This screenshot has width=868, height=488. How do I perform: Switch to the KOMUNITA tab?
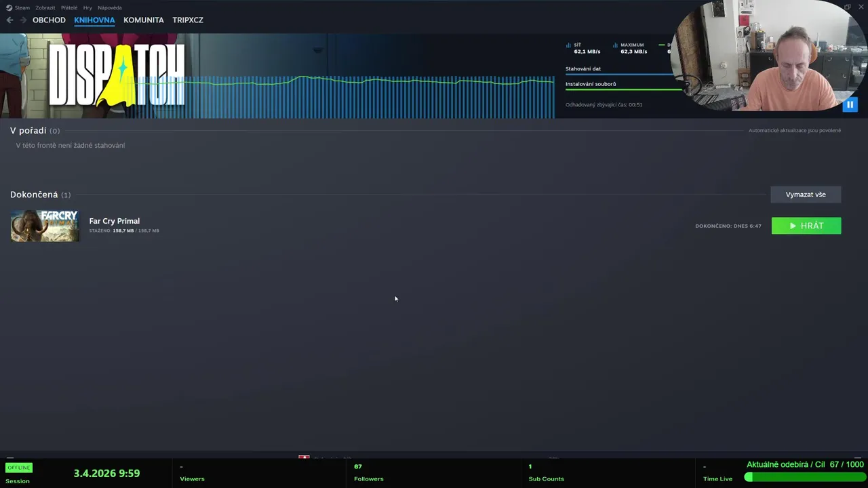(144, 20)
